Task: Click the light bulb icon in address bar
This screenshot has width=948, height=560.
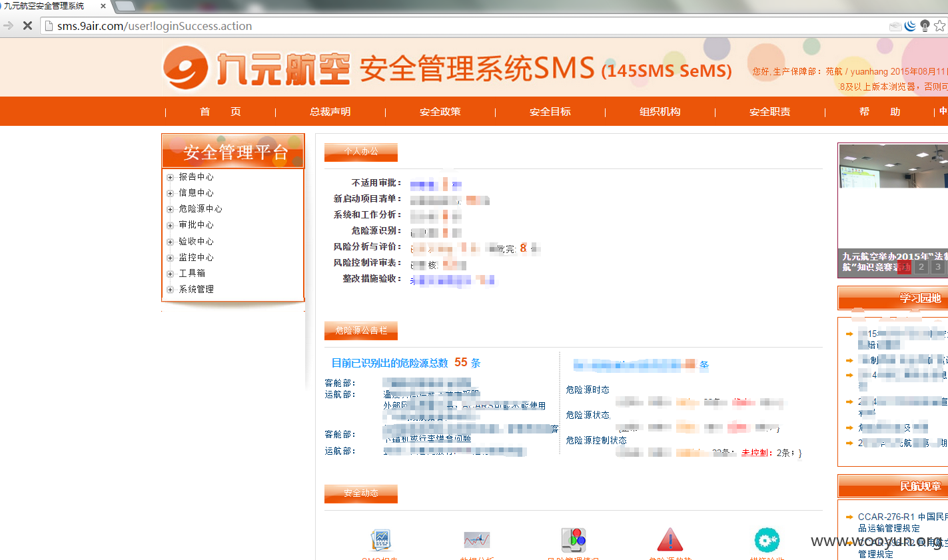Action: pyautogui.click(x=925, y=26)
